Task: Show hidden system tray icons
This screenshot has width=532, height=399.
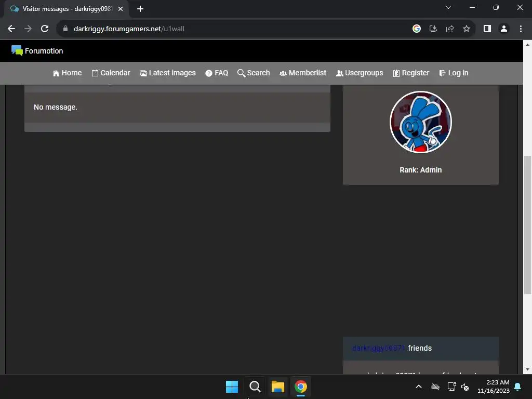Action: click(419, 387)
